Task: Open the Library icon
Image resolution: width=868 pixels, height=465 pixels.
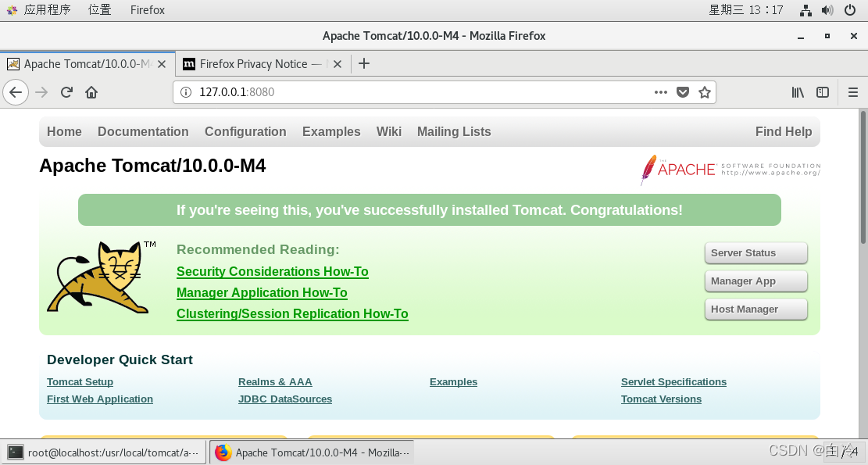Action: tap(798, 92)
